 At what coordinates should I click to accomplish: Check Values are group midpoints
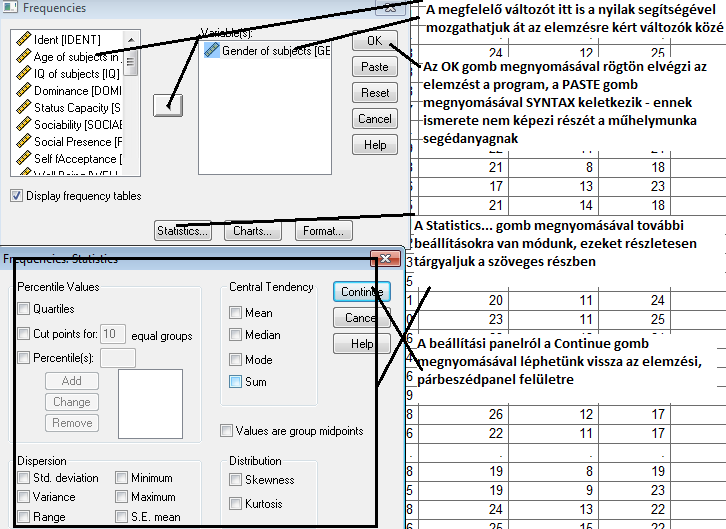[x=227, y=431]
